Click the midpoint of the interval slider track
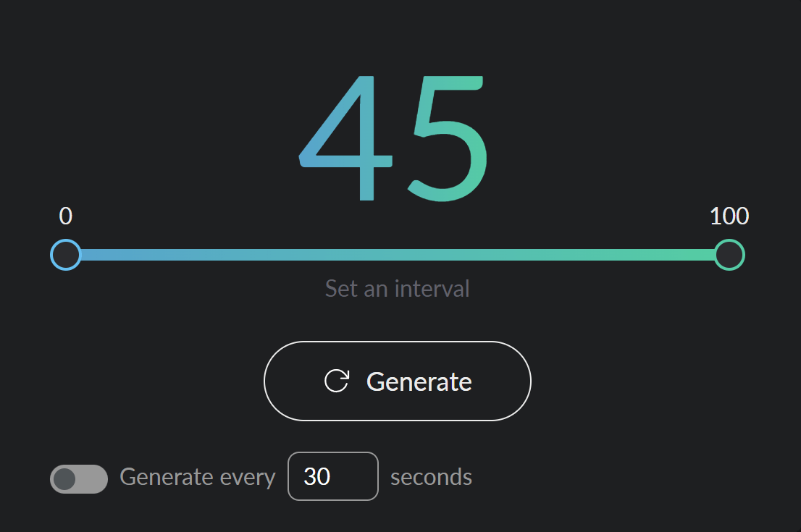The image size is (801, 532). pos(397,255)
